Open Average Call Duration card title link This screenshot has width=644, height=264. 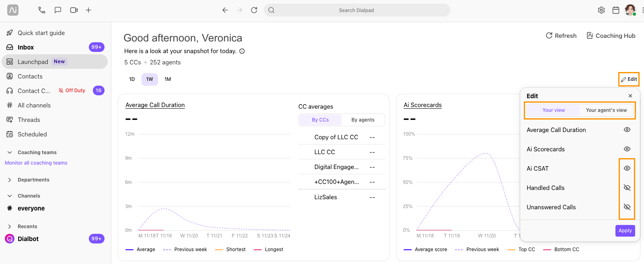(x=155, y=105)
